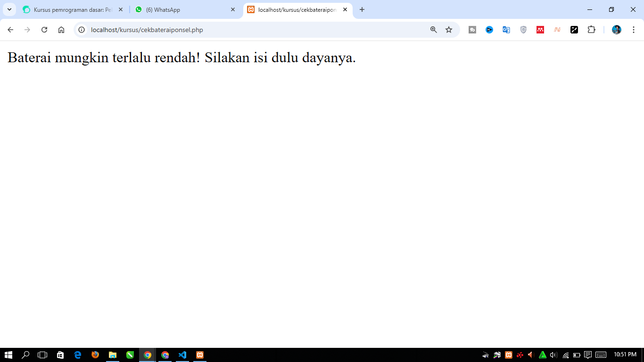
Task: Open Firefox from the taskbar
Action: [x=95, y=355]
